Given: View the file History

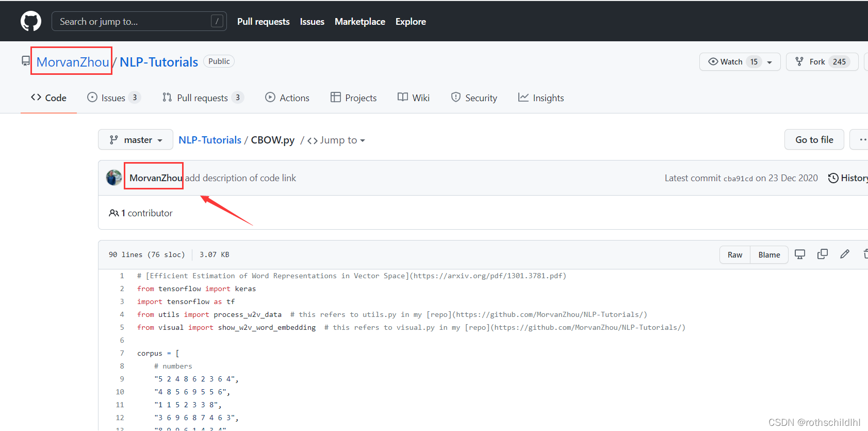Looking at the screenshot, I should [x=848, y=178].
